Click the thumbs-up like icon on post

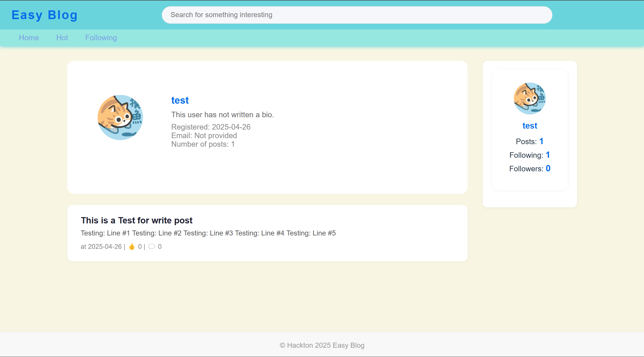pos(132,247)
